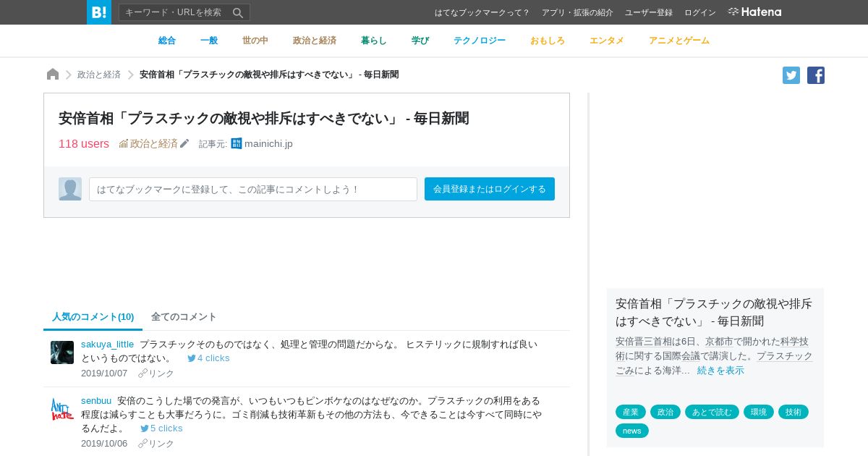Click 会員登録またはログインする button
868x456 pixels.
click(490, 189)
